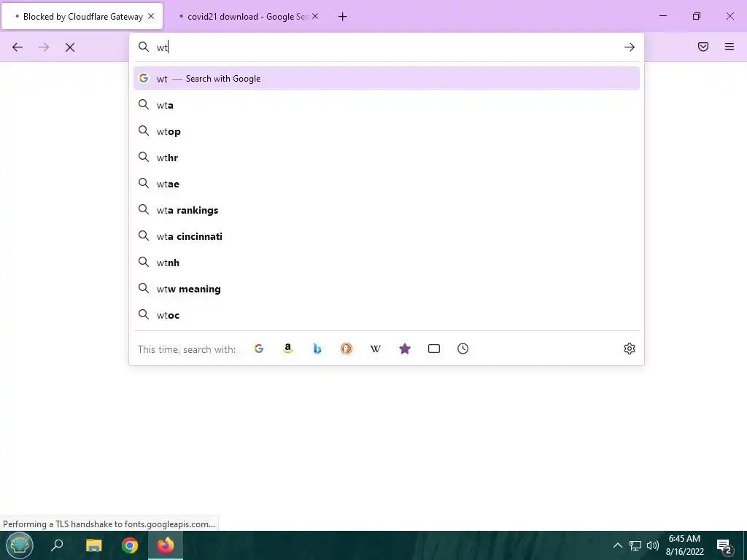The width and height of the screenshot is (747, 560).
Task: Click in the address bar text field
Action: [386, 47]
